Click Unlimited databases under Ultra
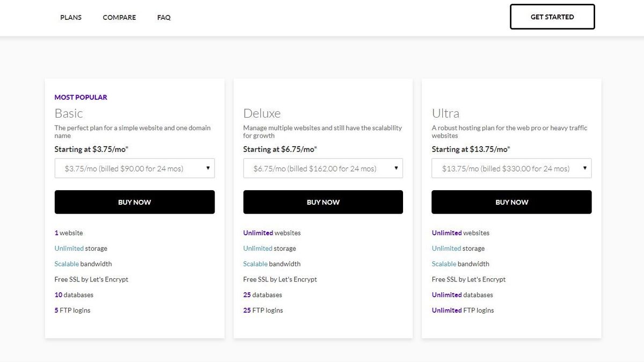Viewport: 644px width, 362px height. point(462,295)
